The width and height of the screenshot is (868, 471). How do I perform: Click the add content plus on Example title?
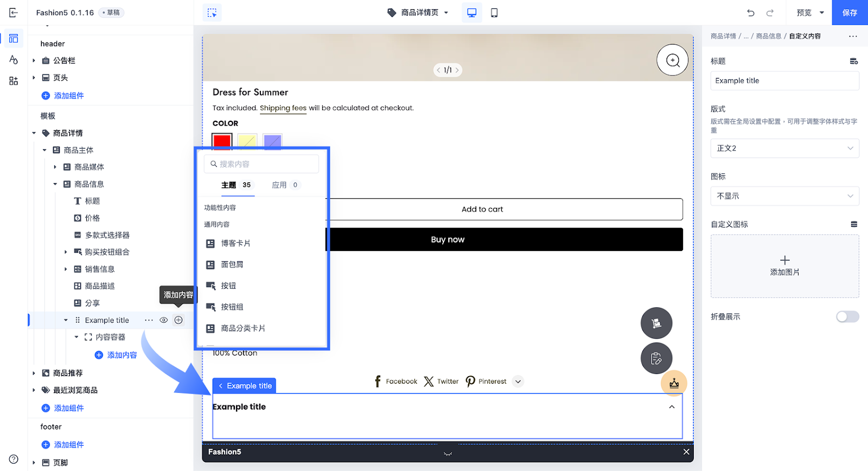(x=178, y=320)
